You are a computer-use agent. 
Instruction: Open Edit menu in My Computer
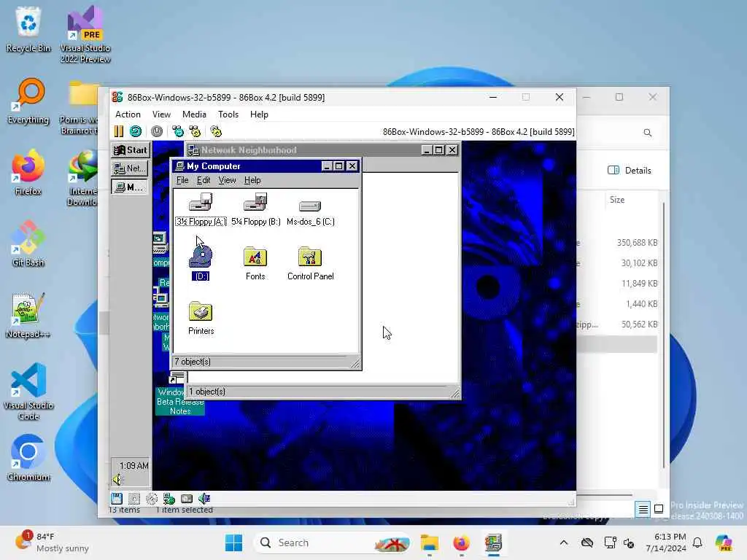[204, 180]
